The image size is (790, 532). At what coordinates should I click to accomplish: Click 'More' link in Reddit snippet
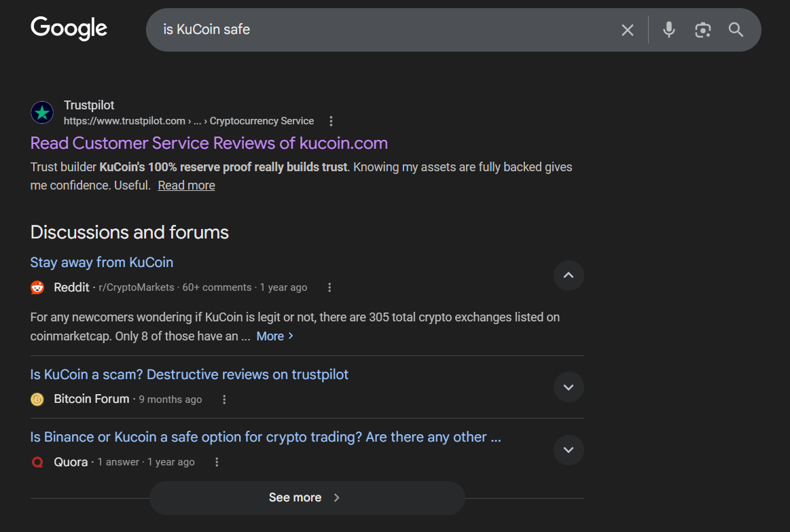(x=274, y=336)
